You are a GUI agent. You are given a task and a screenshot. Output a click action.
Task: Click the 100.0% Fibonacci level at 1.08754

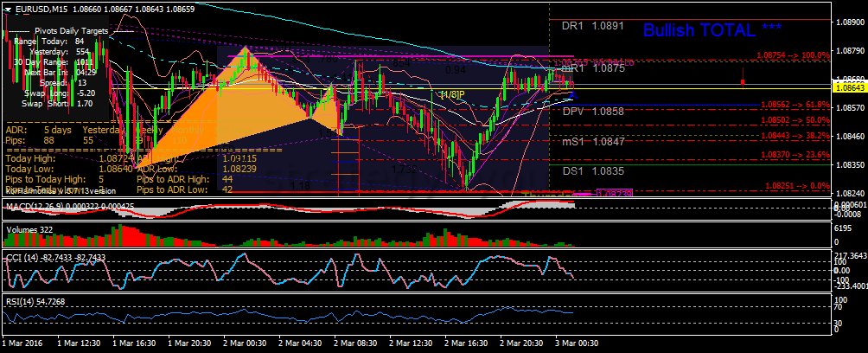pos(793,54)
